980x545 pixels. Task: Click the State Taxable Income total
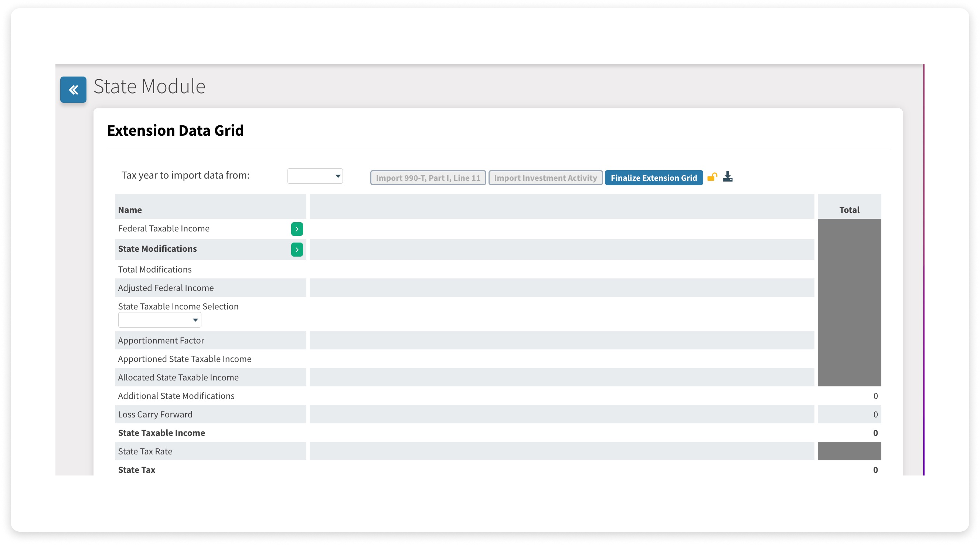(875, 433)
